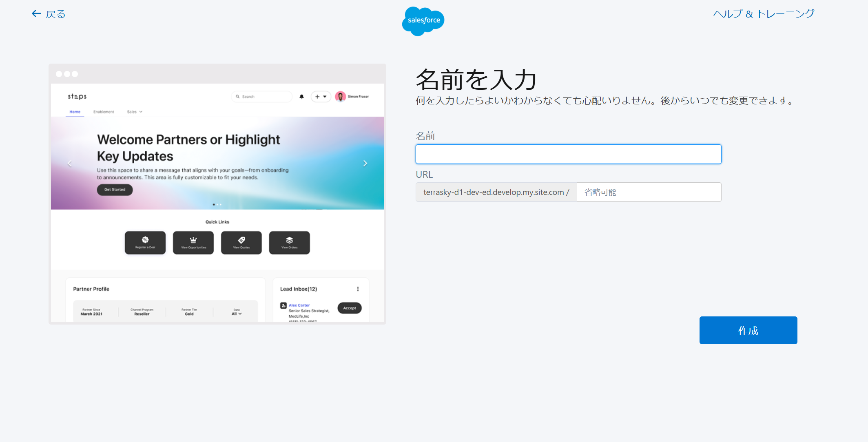This screenshot has height=442, width=868.
Task: Click the terrasky-d1-dev-ed.develop.my.site.com URL prefix
Action: (496, 192)
